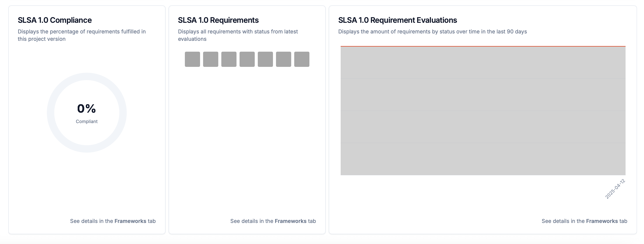Select the SLSA 1.0 Requirement Evaluations heading

[398, 20]
